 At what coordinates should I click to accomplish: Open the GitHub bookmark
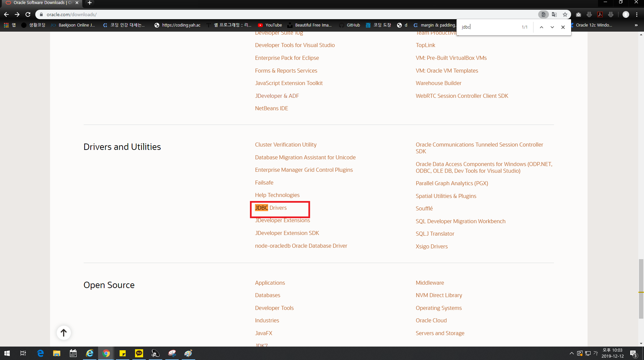click(349, 25)
